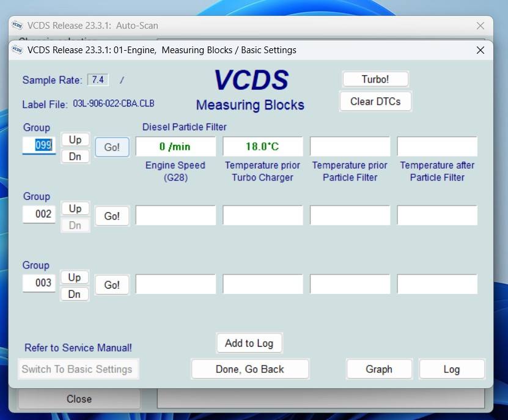Click Add to Log button

(249, 343)
